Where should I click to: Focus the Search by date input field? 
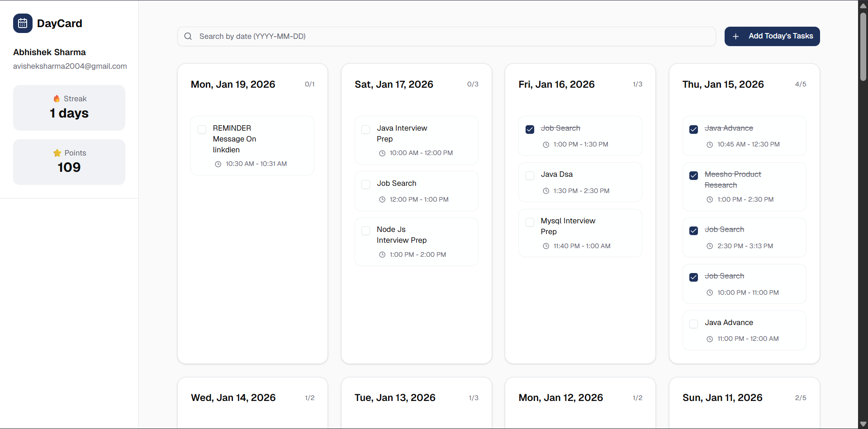(452, 36)
